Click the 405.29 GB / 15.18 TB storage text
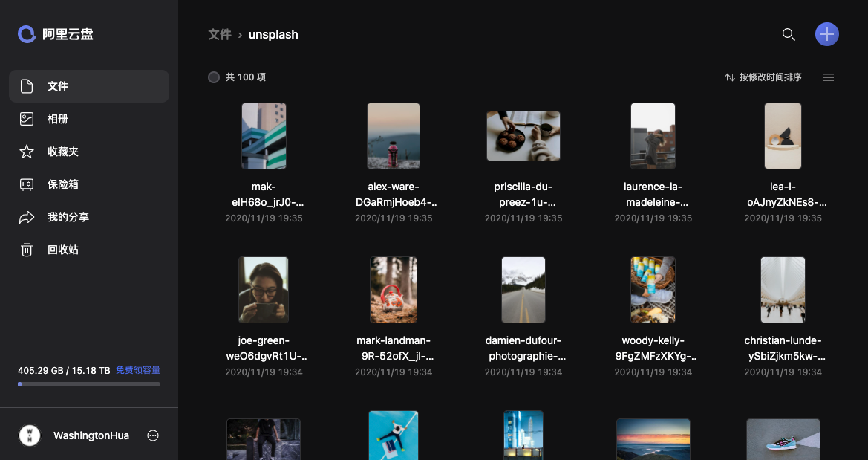This screenshot has height=460, width=868. [64, 370]
